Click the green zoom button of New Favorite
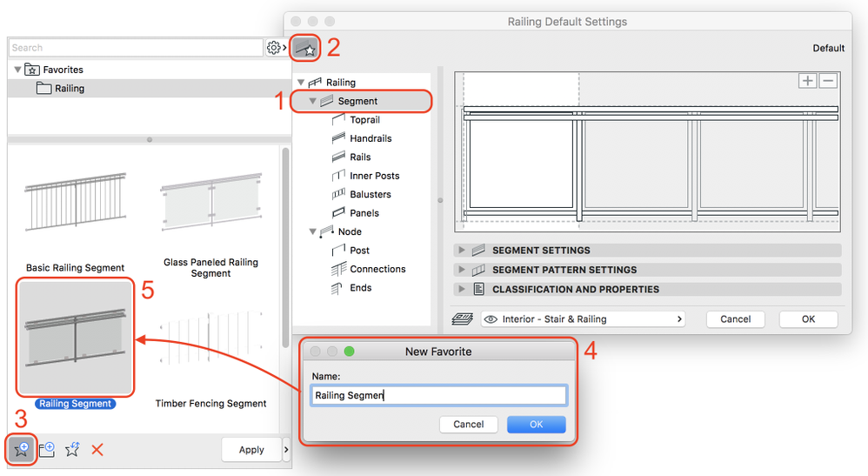Screen dimensions: 868x476 point(349,352)
